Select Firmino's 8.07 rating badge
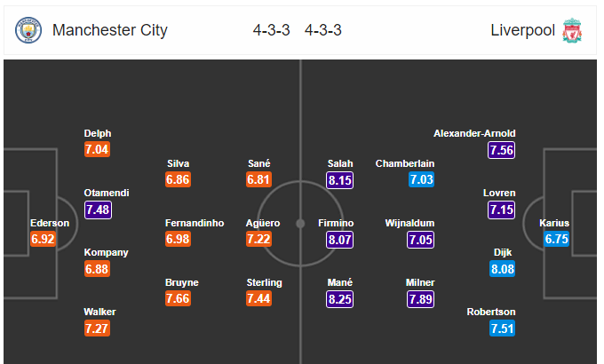 339,240
